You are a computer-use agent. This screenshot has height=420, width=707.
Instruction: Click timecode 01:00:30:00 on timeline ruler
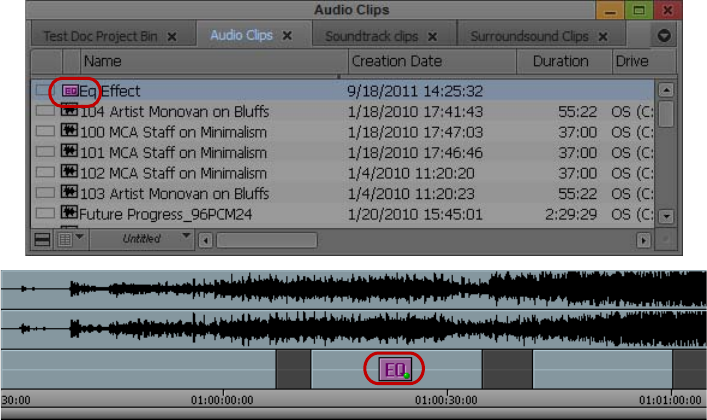[x=446, y=400]
